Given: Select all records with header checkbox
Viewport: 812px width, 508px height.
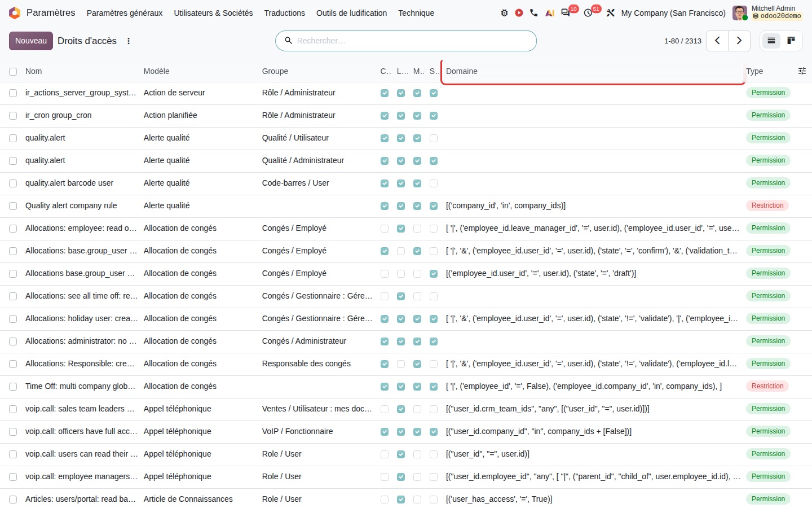Looking at the screenshot, I should pos(13,72).
